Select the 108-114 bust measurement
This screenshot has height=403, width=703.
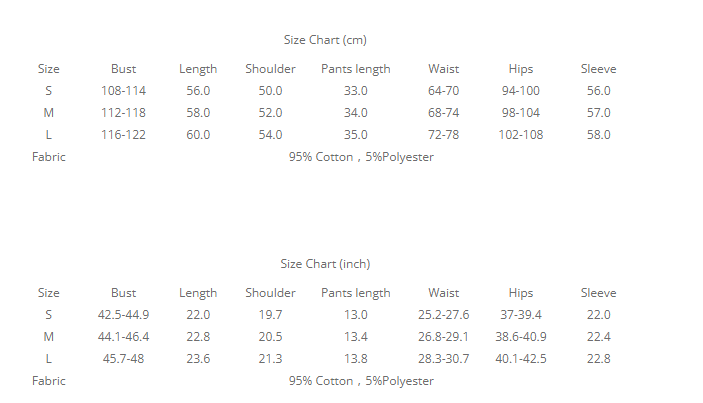click(123, 91)
